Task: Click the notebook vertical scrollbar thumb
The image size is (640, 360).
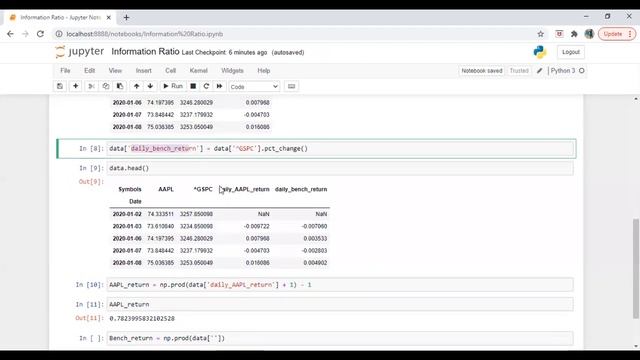Action: click(x=636, y=268)
